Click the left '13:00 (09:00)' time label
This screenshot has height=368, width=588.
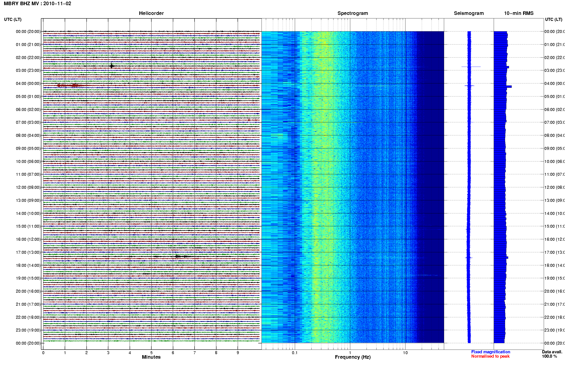coord(28,200)
